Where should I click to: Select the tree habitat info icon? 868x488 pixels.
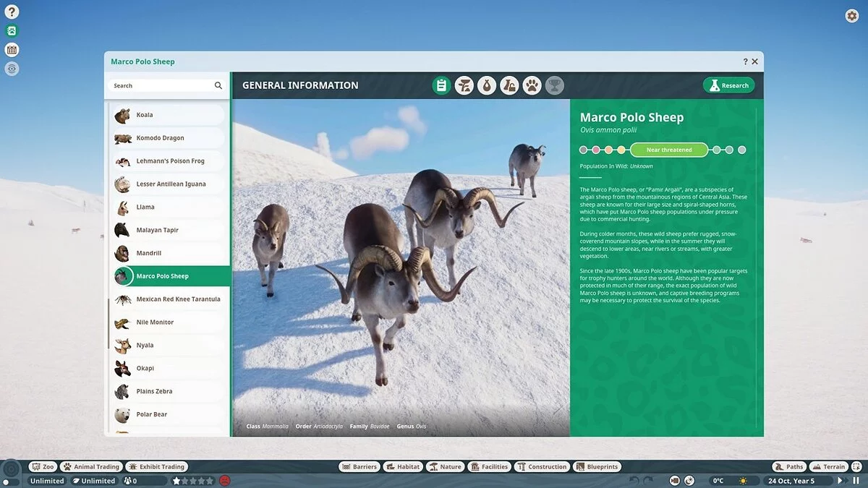coord(464,86)
